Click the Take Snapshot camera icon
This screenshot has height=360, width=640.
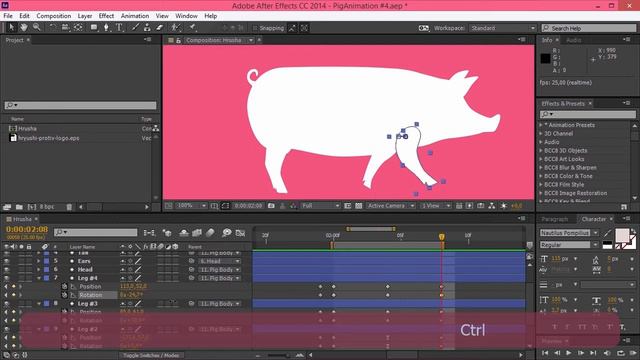point(271,206)
